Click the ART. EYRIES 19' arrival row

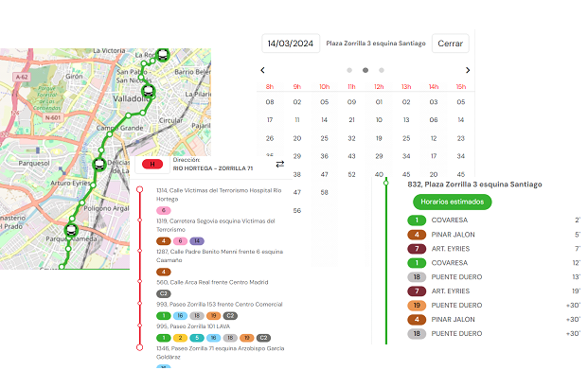pos(494,291)
